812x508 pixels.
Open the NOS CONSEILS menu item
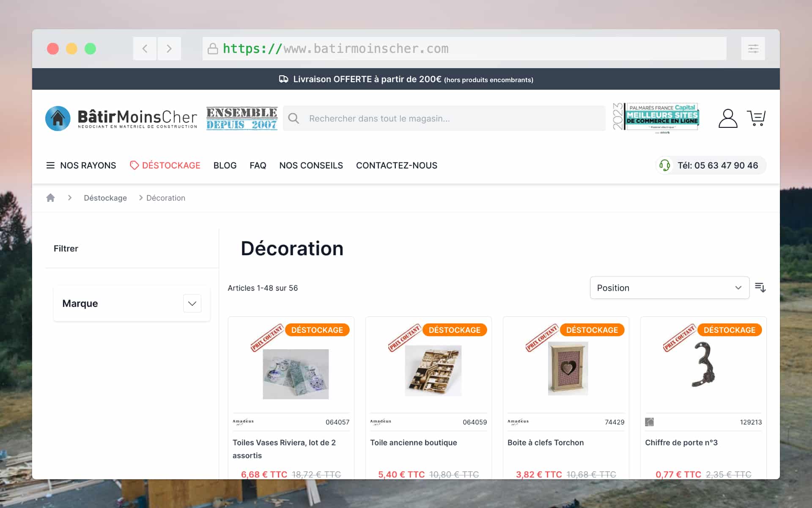(x=311, y=166)
